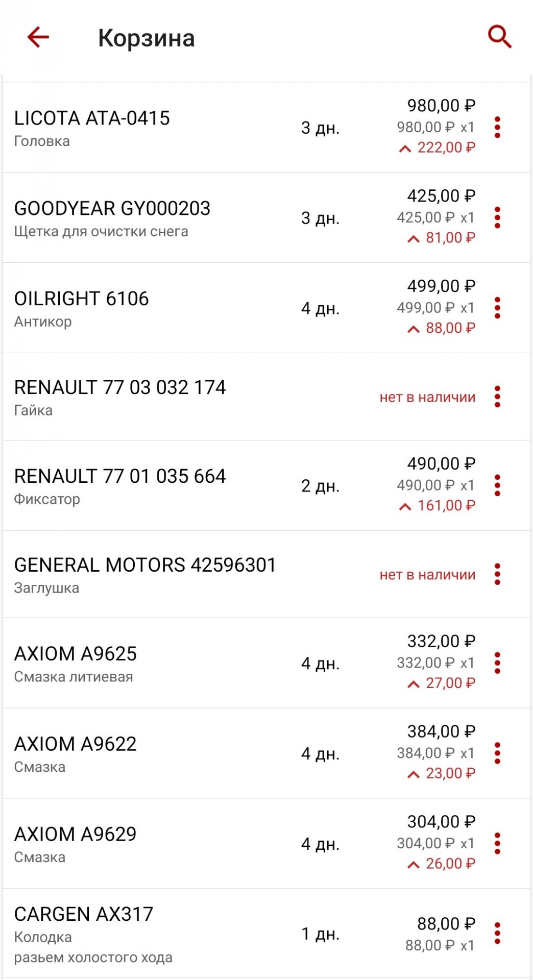Screen dimensions: 533x980
Task: Expand the 81,00 ₽ price increase chevron
Action: (414, 239)
